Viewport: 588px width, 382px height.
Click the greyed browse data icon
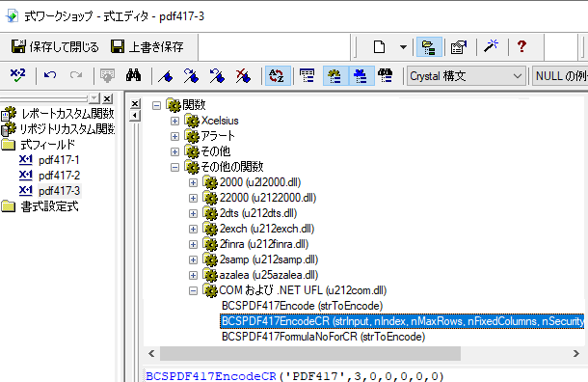click(x=107, y=75)
